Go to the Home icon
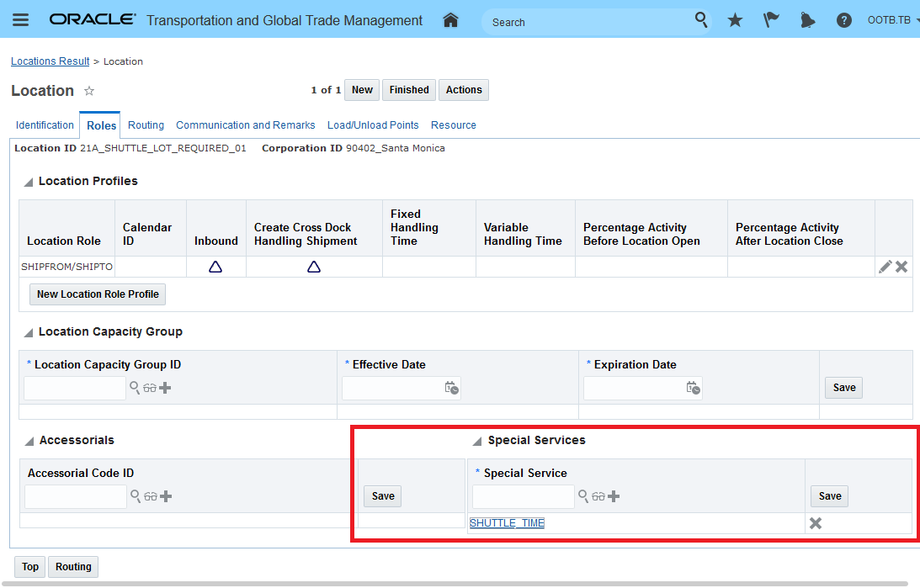920x588 pixels. pos(450,20)
